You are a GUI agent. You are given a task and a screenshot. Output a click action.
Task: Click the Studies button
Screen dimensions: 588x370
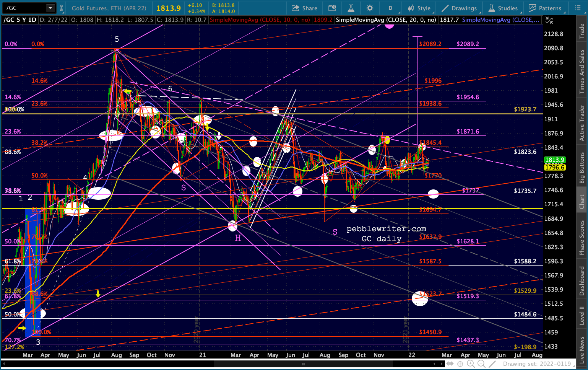[503, 8]
